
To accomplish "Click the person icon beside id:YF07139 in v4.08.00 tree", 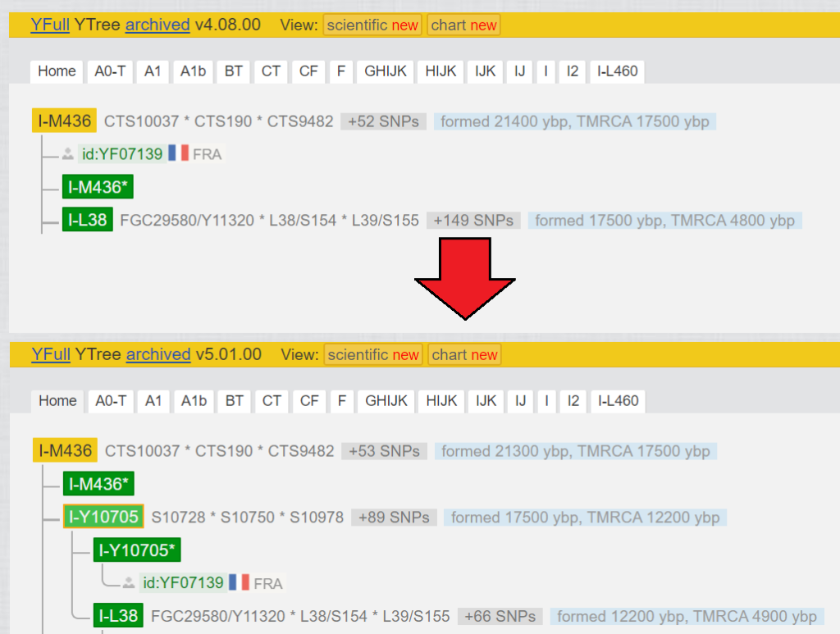I will 67,154.
